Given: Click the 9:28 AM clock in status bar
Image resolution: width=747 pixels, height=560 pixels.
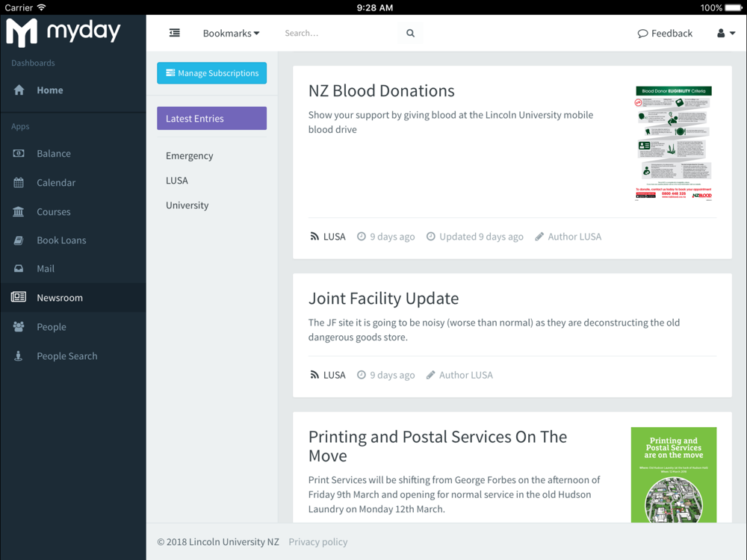Looking at the screenshot, I should [375, 7].
